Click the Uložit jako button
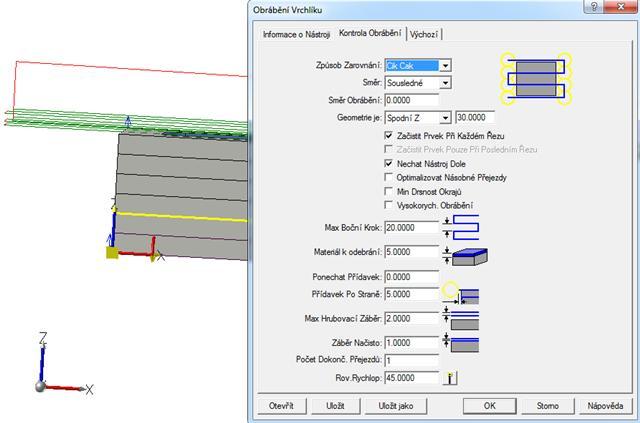Screen dimensions: 640x423 pyautogui.click(x=396, y=406)
